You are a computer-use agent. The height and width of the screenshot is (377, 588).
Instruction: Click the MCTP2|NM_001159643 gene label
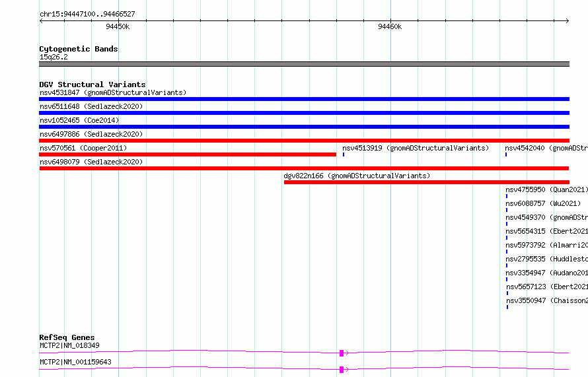tap(75, 362)
